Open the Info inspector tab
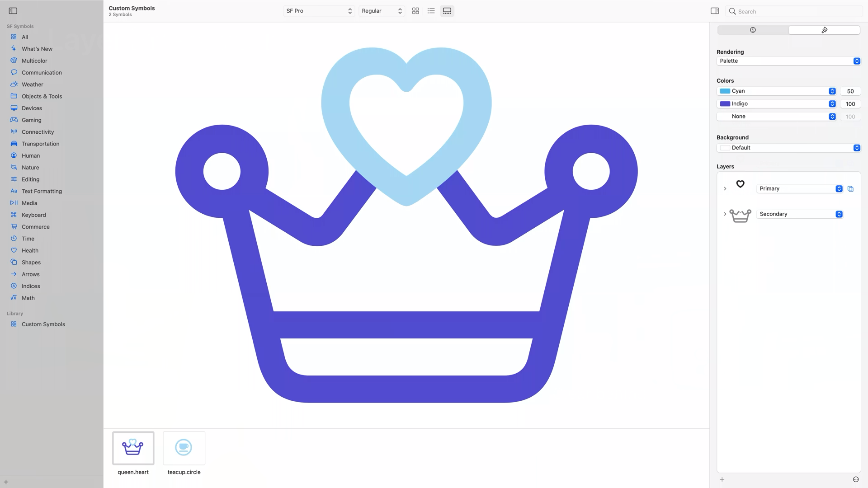868x488 pixels. click(x=753, y=30)
